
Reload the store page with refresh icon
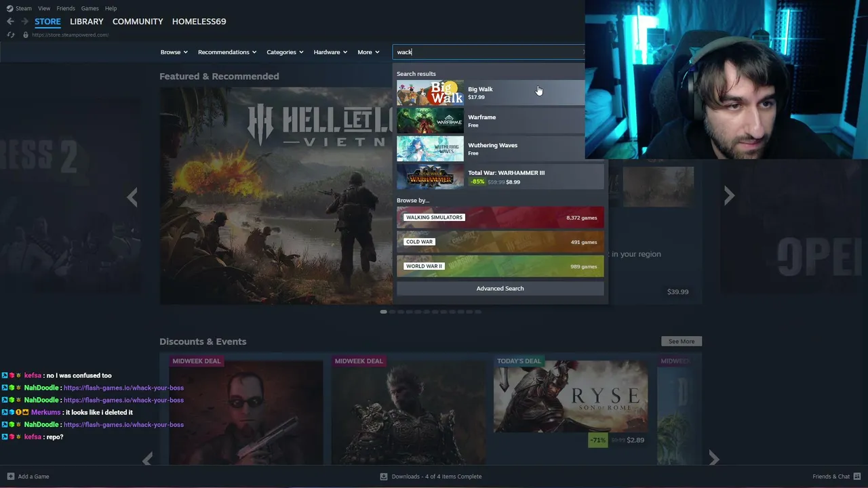pyautogui.click(x=10, y=35)
